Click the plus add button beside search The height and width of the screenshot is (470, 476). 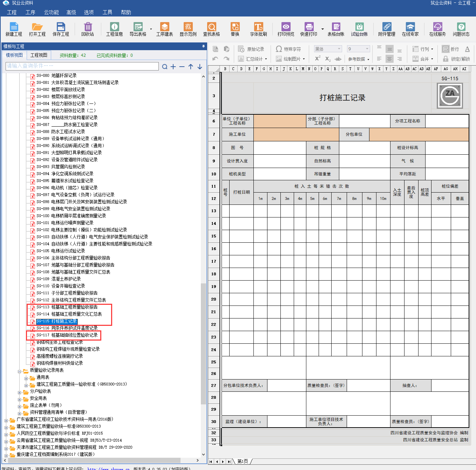173,66
